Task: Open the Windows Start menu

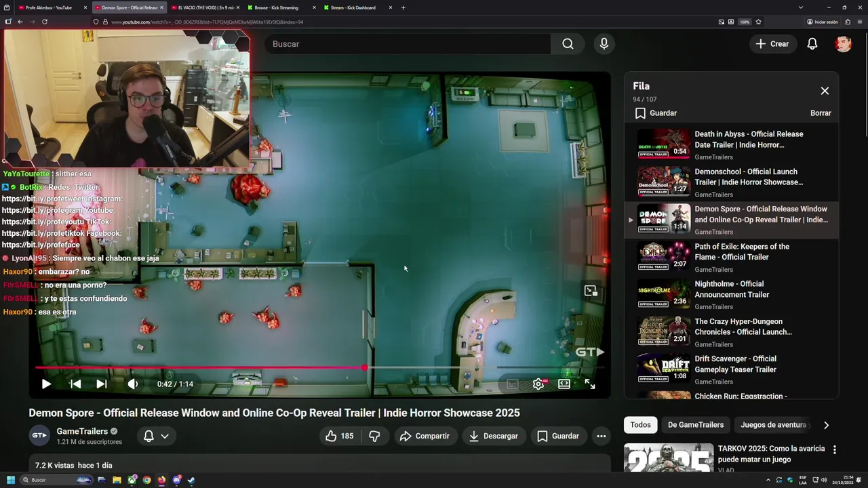Action: (x=11, y=480)
